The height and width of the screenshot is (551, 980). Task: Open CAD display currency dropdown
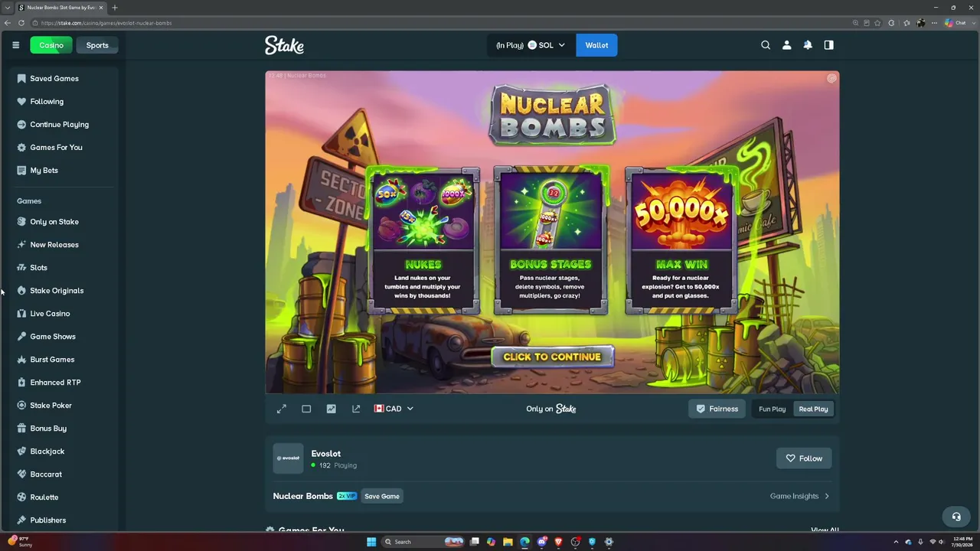(x=394, y=409)
